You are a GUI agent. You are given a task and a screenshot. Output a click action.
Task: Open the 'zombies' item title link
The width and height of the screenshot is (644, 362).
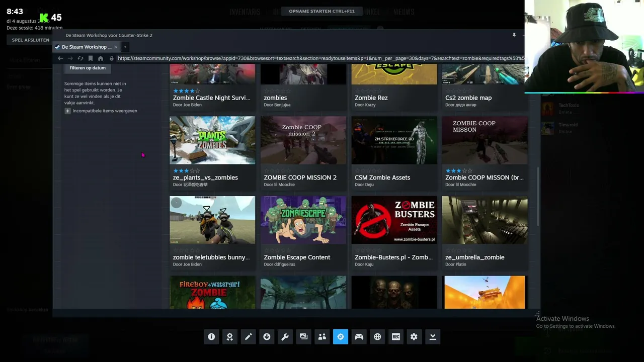tap(275, 98)
